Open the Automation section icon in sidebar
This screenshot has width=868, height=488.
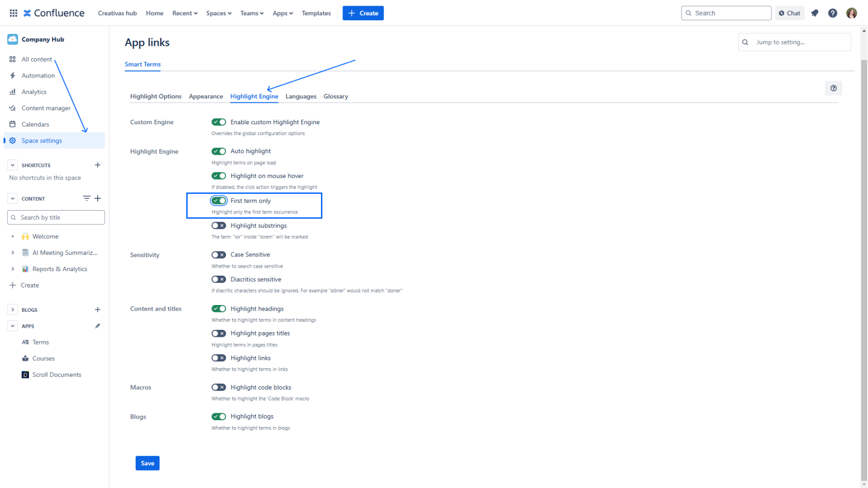point(12,75)
